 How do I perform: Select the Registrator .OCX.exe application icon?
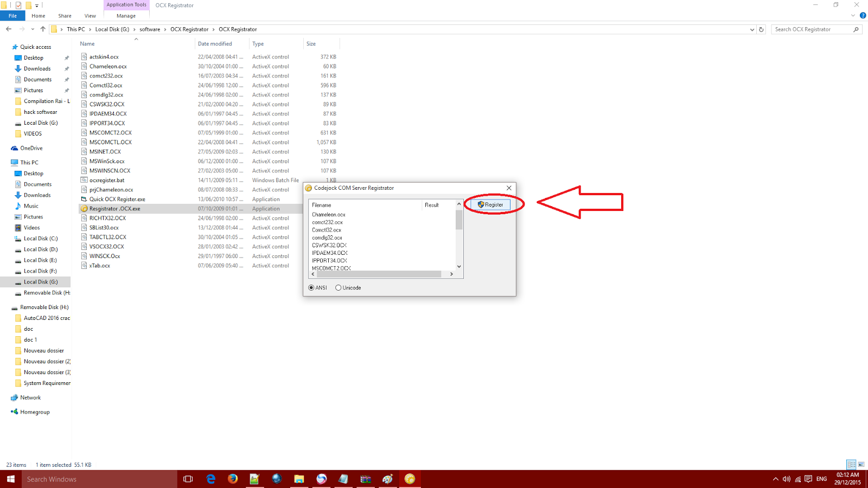pos(84,209)
